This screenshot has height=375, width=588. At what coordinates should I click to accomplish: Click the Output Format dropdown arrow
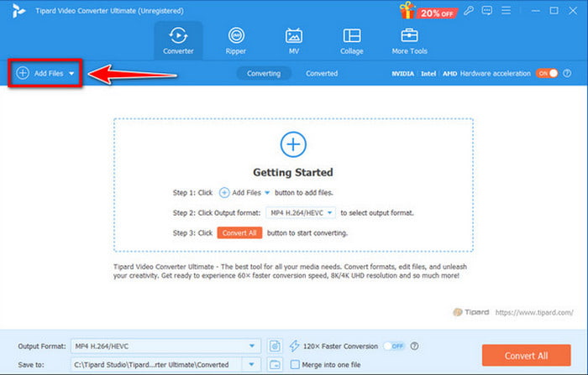[252, 346]
